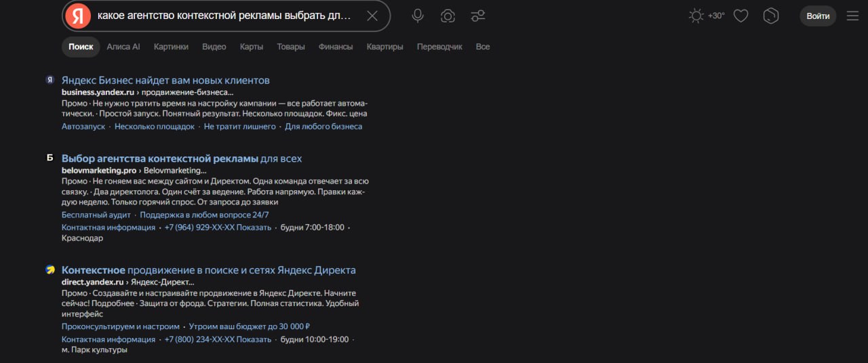Click the будни 10:00-19:00 working hours
The image size is (868, 363).
(x=315, y=339)
